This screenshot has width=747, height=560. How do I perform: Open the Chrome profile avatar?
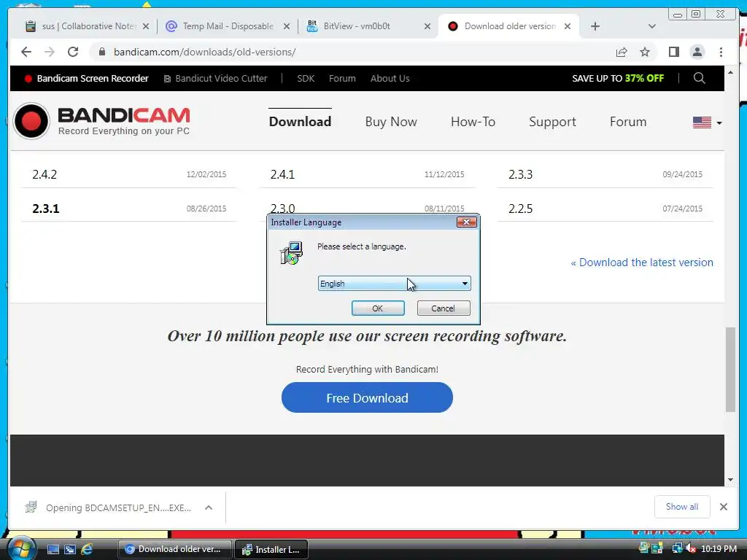[x=697, y=52]
